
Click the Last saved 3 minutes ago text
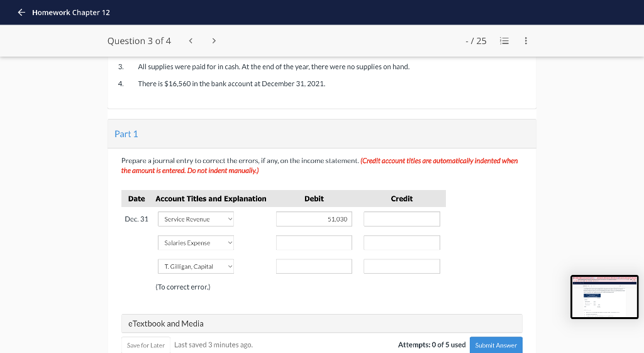pyautogui.click(x=214, y=345)
